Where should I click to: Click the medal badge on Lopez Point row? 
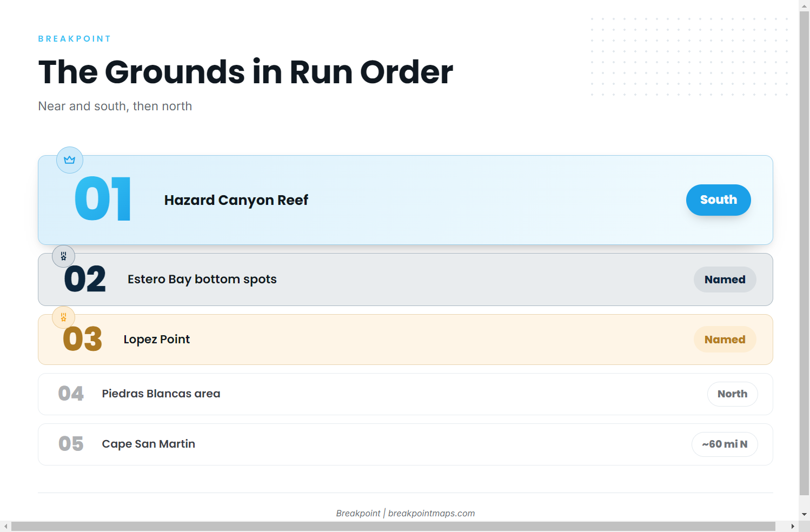(x=63, y=317)
